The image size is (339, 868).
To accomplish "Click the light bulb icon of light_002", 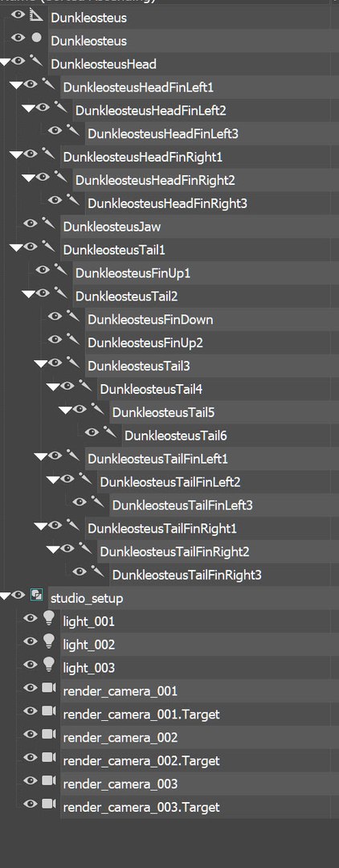I will click(49, 642).
